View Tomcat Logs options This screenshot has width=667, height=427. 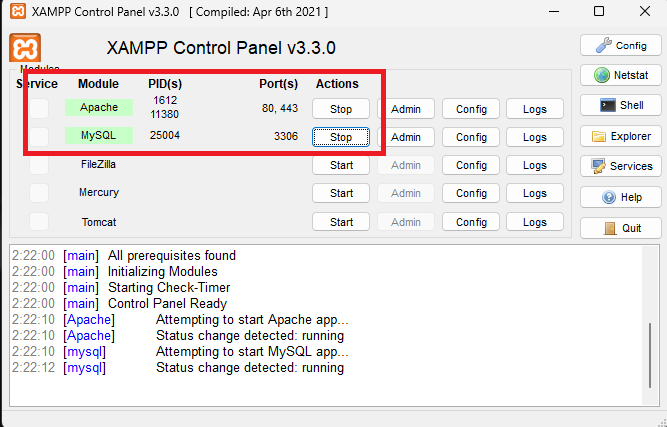point(534,222)
